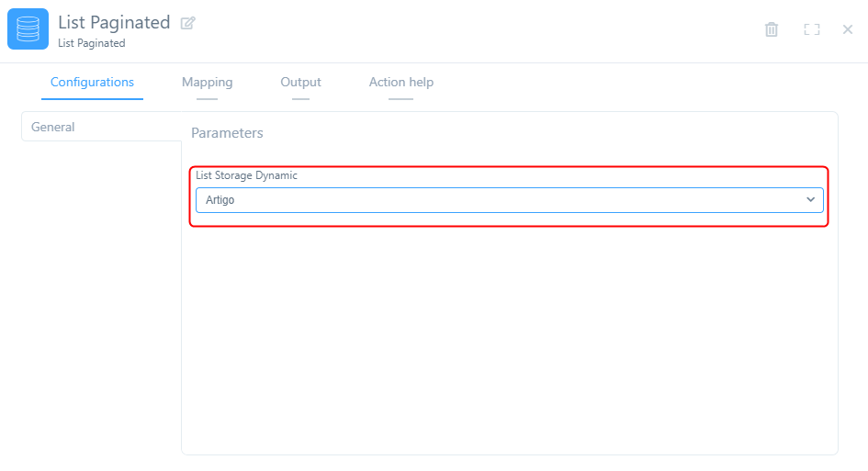This screenshot has width=868, height=471.
Task: Switch to the Configurations tab
Action: point(92,83)
